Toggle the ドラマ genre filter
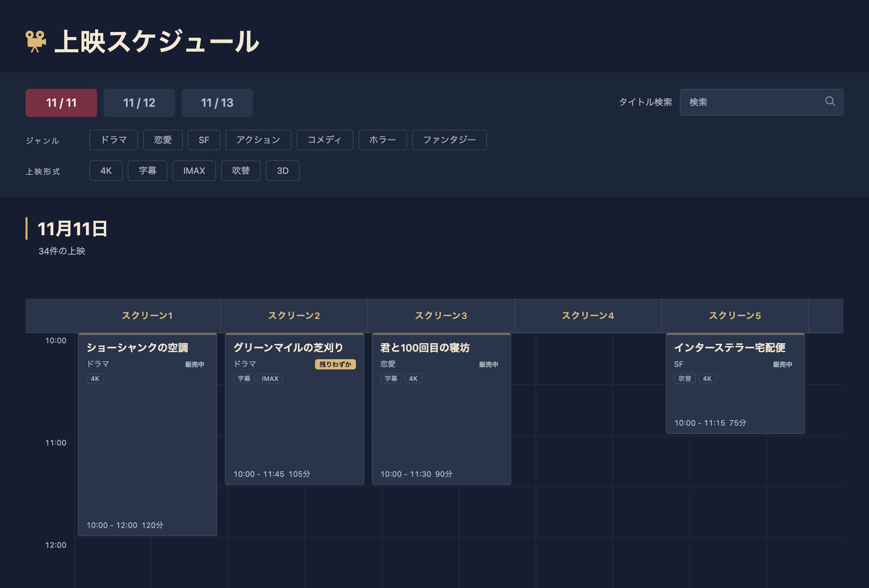The height and width of the screenshot is (588, 869). (114, 140)
